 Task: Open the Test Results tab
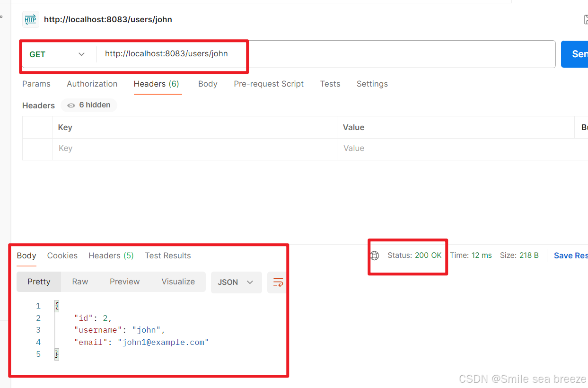coord(168,256)
